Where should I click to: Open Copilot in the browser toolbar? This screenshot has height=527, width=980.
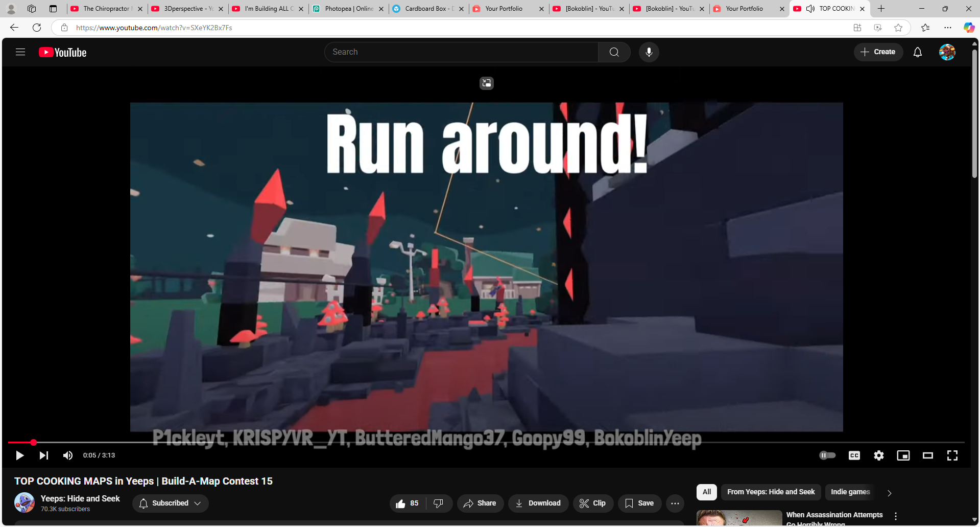pyautogui.click(x=969, y=28)
